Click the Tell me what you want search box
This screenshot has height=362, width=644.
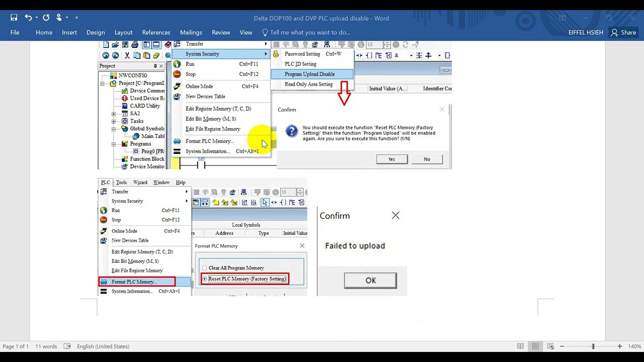310,32
